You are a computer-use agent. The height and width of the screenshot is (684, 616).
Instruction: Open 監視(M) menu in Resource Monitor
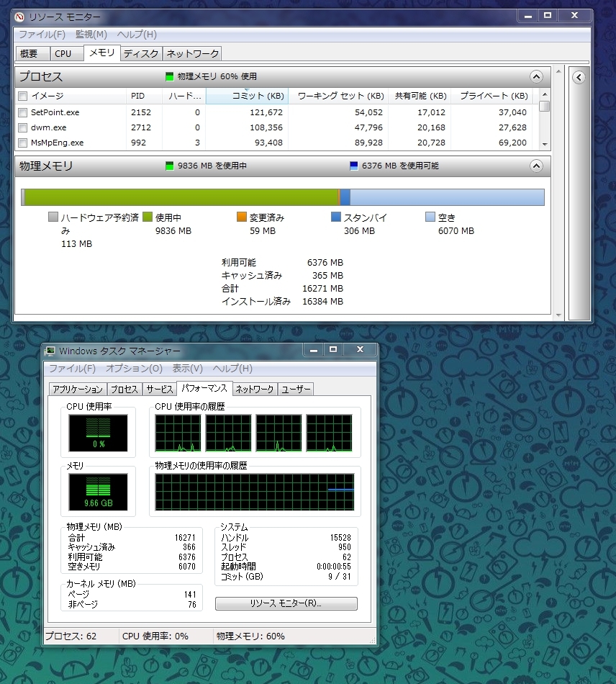click(91, 35)
